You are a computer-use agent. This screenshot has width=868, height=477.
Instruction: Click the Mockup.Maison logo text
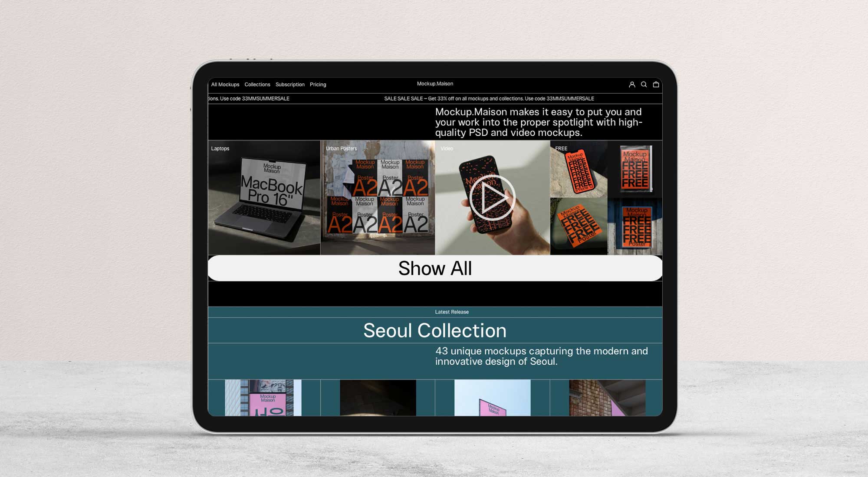(435, 83)
